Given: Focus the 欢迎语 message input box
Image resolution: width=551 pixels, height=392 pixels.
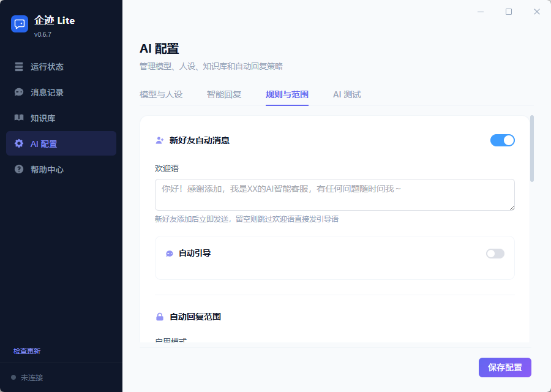Looking at the screenshot, I should [334, 194].
